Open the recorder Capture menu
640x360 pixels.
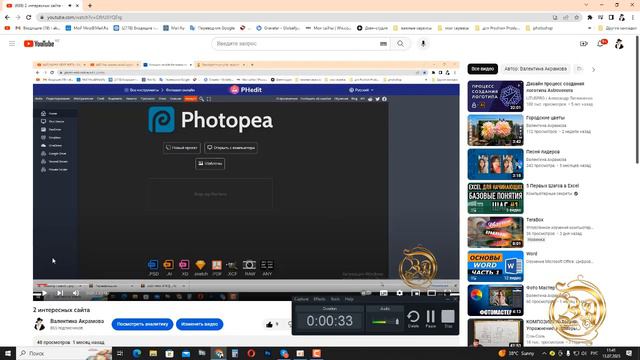[x=301, y=299]
